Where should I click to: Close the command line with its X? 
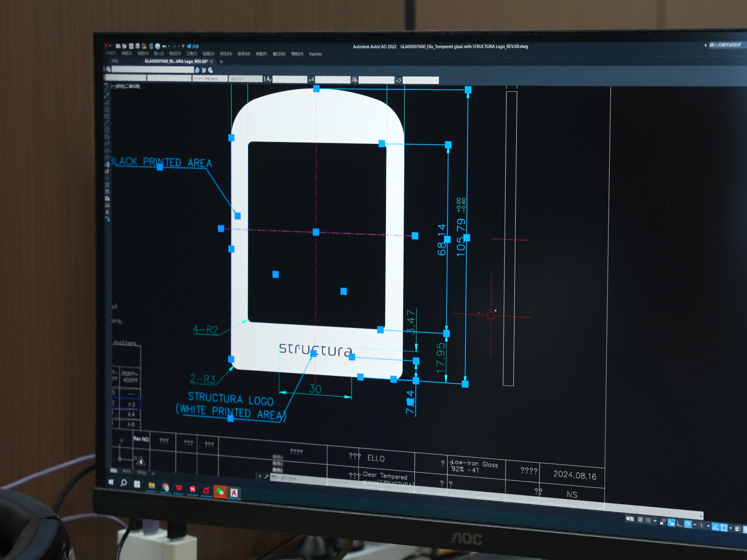(x=260, y=476)
